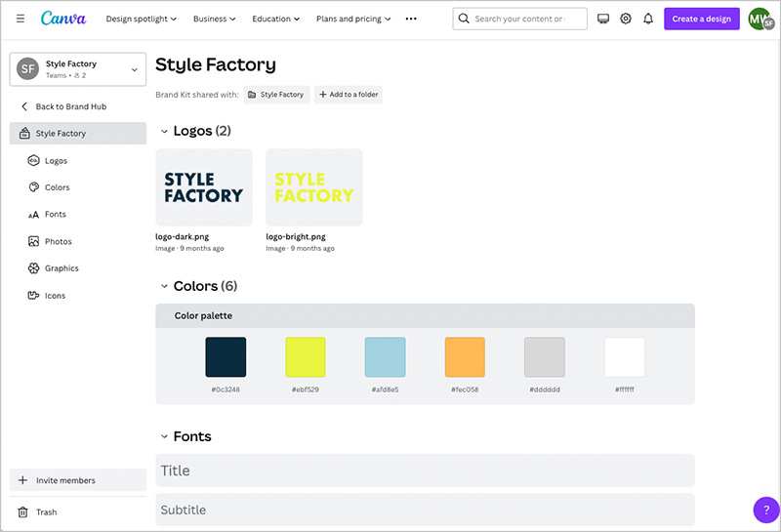
Task: Select the white #ffffff swatch
Action: pos(625,357)
